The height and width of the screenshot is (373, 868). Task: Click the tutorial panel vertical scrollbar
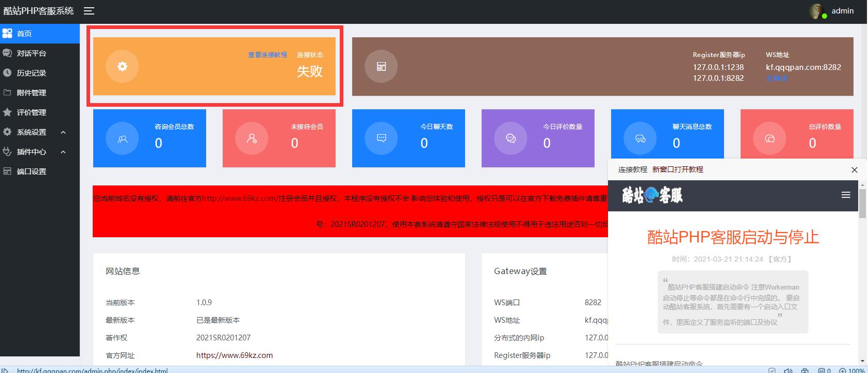862,204
